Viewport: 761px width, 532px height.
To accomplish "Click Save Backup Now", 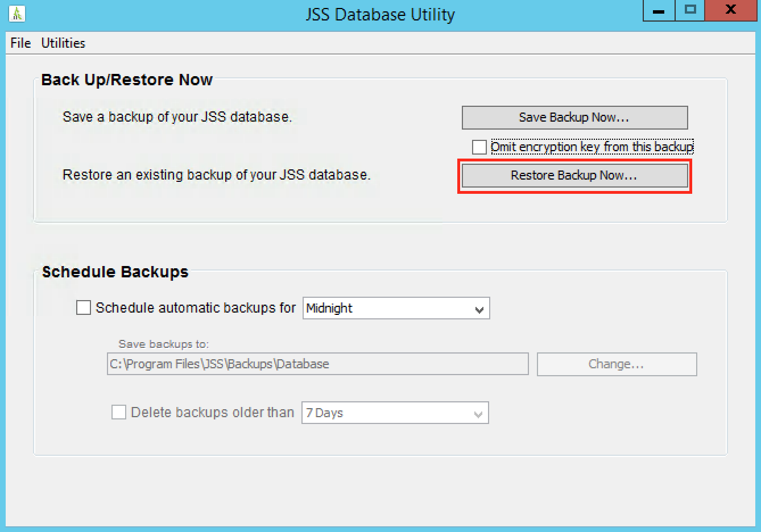I will coord(573,117).
